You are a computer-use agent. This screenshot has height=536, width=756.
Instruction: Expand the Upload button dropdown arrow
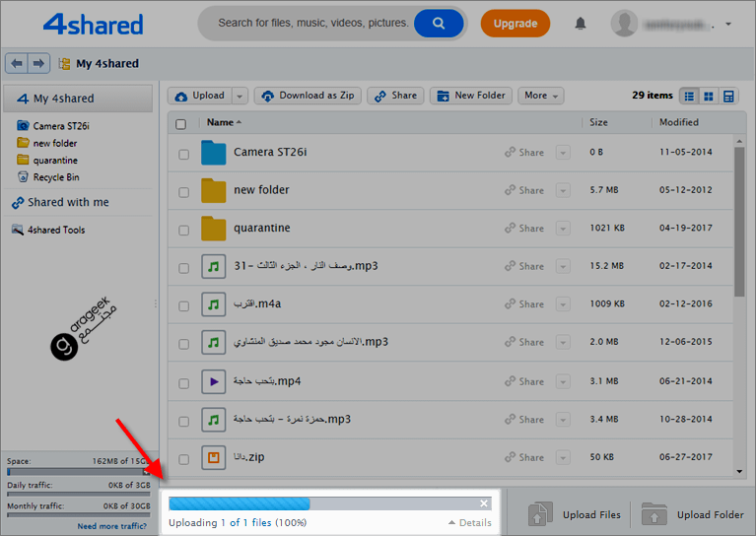(240, 96)
